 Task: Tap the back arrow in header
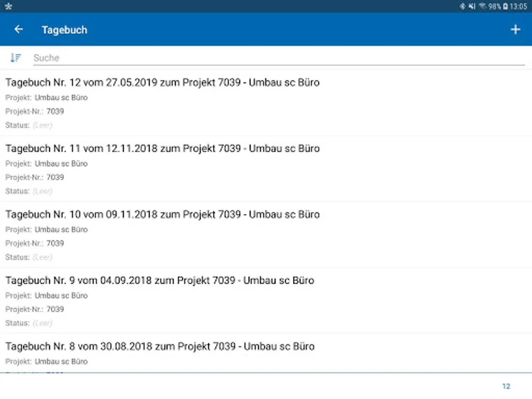click(18, 30)
